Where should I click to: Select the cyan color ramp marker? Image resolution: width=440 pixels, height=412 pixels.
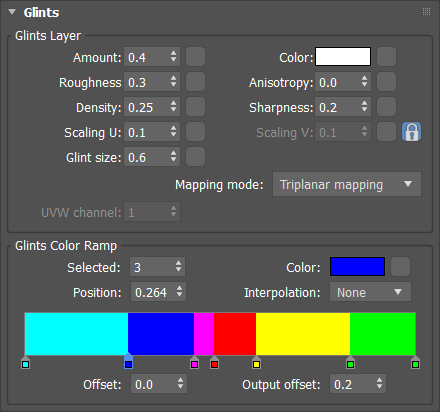[x=26, y=363]
